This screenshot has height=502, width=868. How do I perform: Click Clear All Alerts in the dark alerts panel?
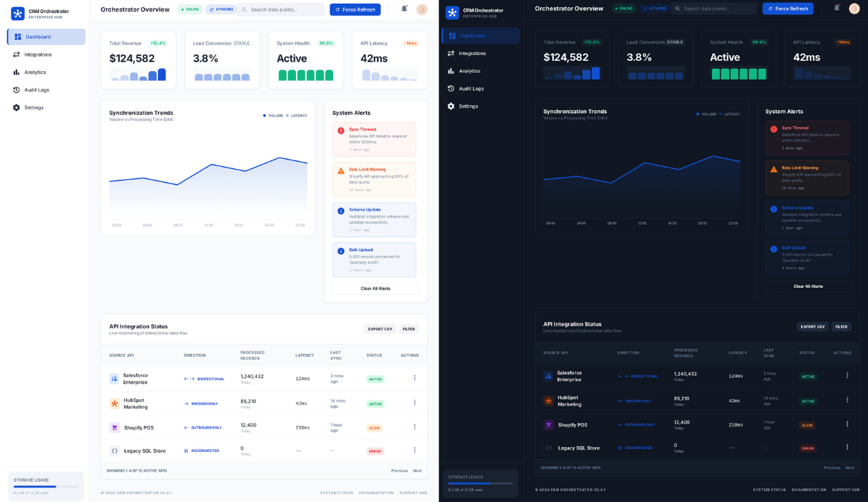pos(808,287)
